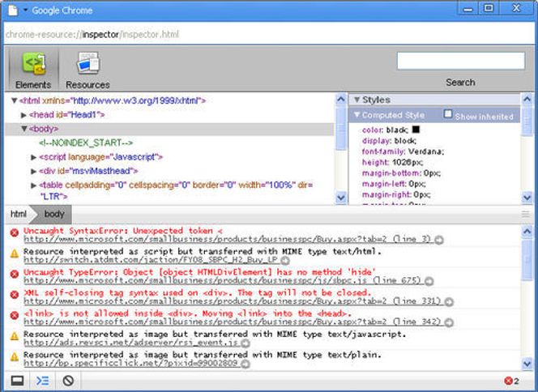Click the Search input field
The image size is (538, 392).
pyautogui.click(x=461, y=61)
